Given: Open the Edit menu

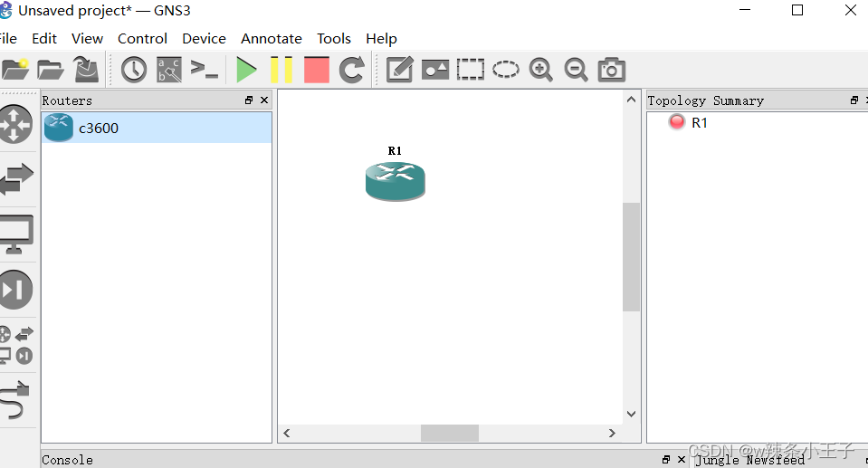Looking at the screenshot, I should tap(44, 39).
